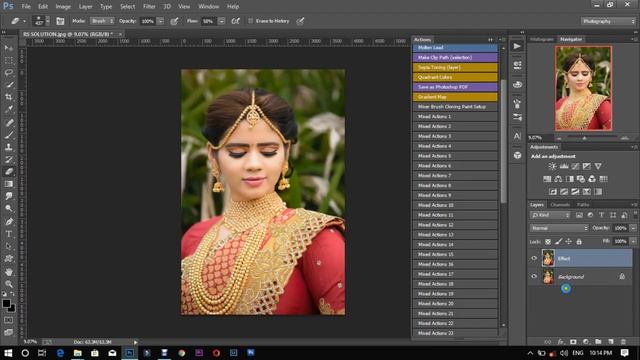Click the Black & White adjustment icon
Image resolution: width=640 pixels, height=360 pixels.
pos(569,179)
